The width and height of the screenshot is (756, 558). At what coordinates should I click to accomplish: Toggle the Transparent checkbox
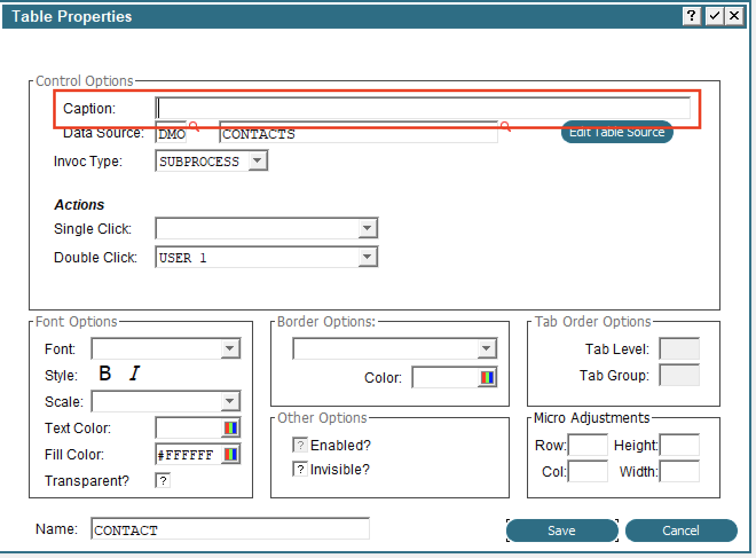point(163,481)
